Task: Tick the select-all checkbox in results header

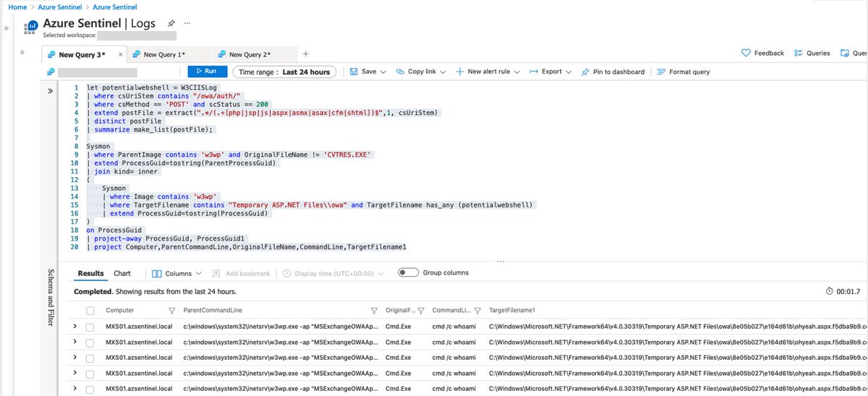Action: [90, 311]
